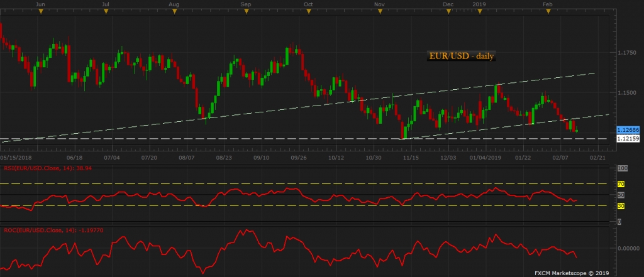The image size is (644, 277).
Task: Click the RSI 50 midline label
Action: click(621, 195)
